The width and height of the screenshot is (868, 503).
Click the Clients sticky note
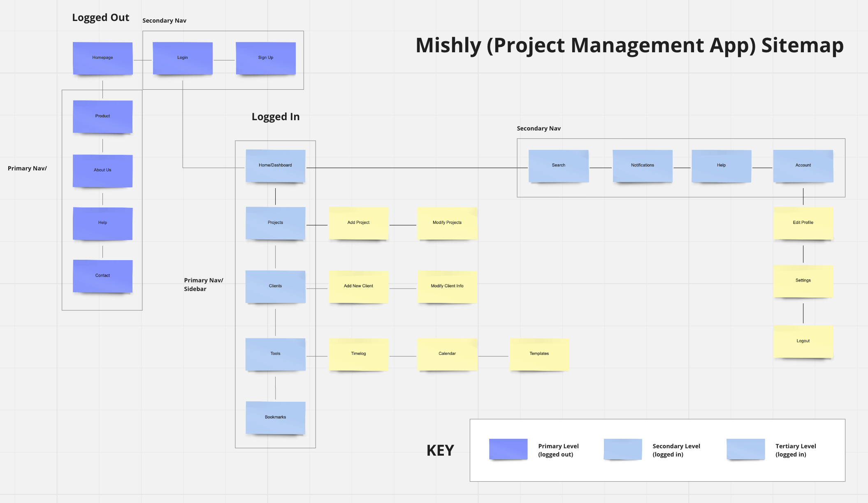276,286
